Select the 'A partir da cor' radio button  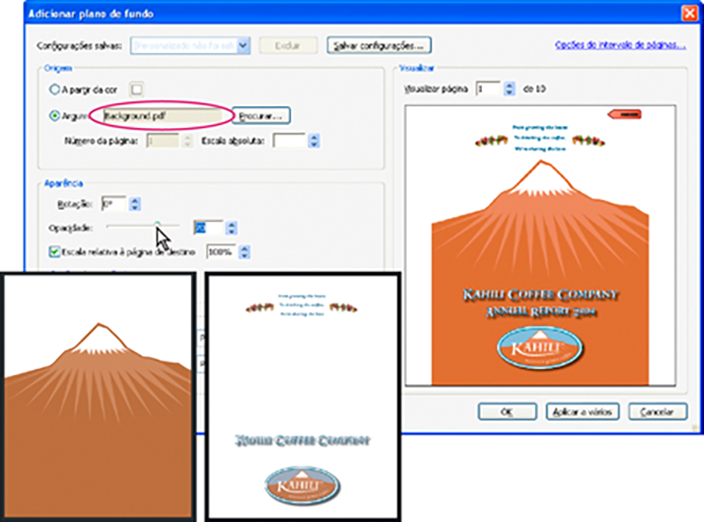click(x=54, y=89)
